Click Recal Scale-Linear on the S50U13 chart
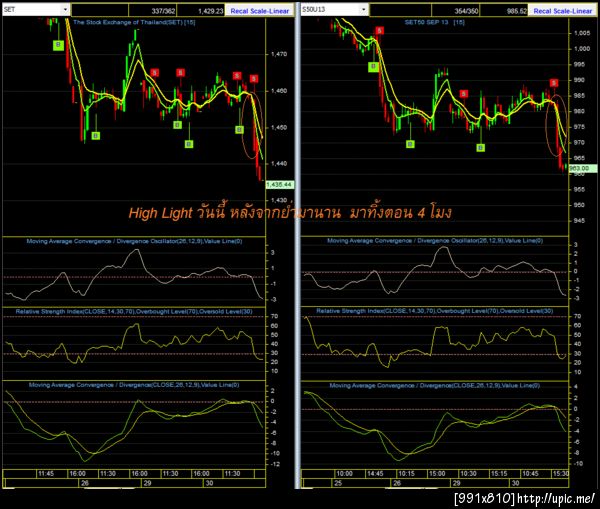The width and height of the screenshot is (600, 509). 562,11
